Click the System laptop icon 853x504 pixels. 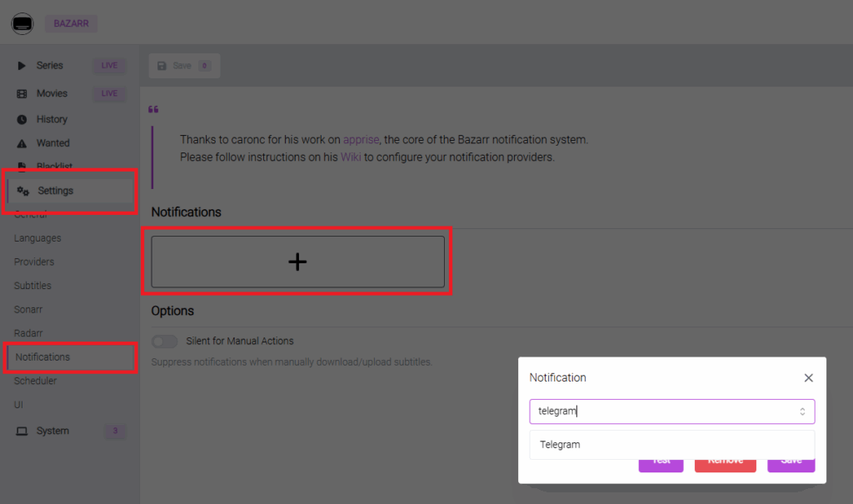[x=22, y=431]
